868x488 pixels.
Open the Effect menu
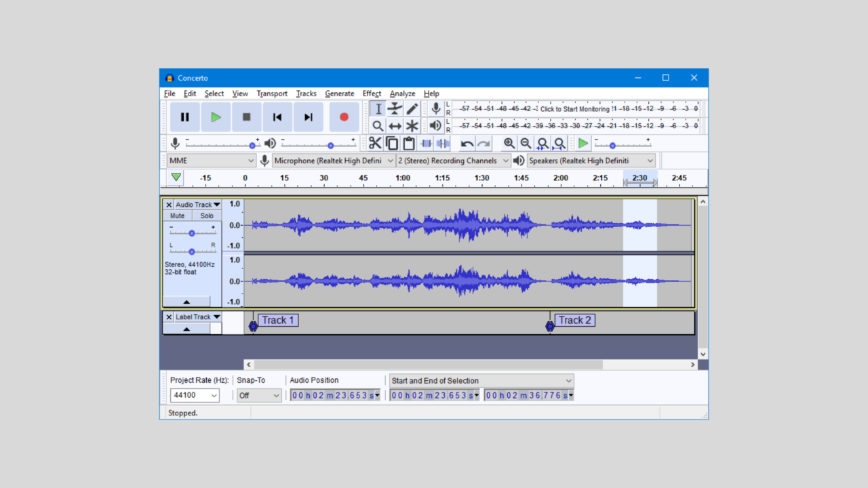point(372,94)
